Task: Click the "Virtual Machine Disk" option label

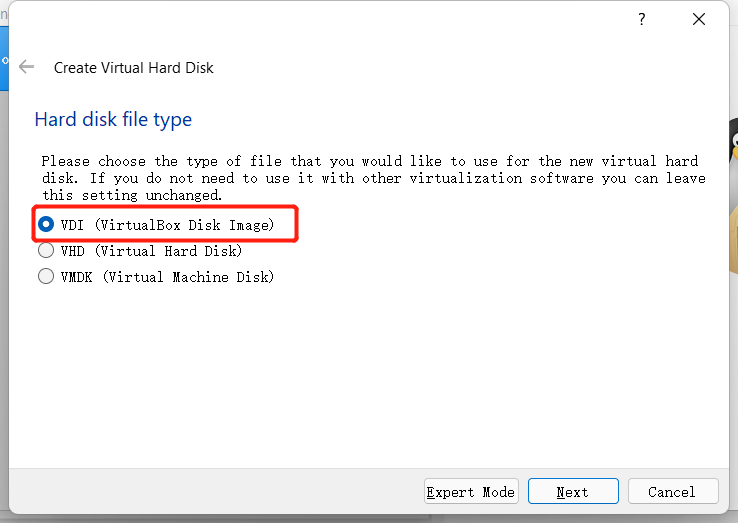Action: point(184,277)
